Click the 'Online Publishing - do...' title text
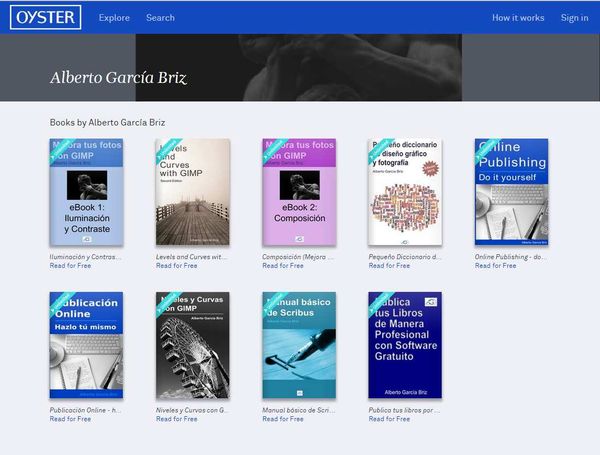 510,257
